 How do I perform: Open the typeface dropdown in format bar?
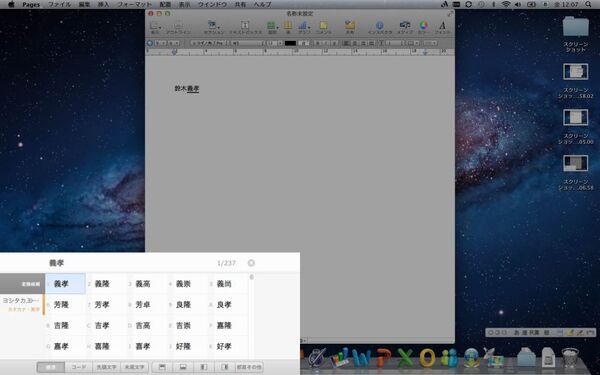point(247,43)
